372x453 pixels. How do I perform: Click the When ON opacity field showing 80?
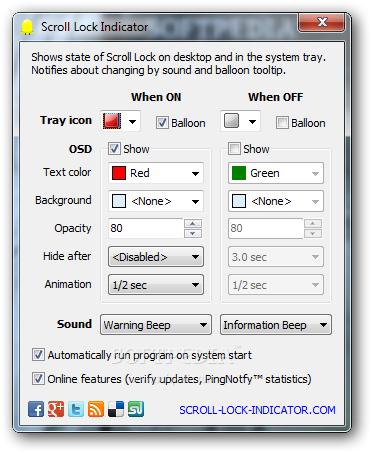pyautogui.click(x=146, y=228)
